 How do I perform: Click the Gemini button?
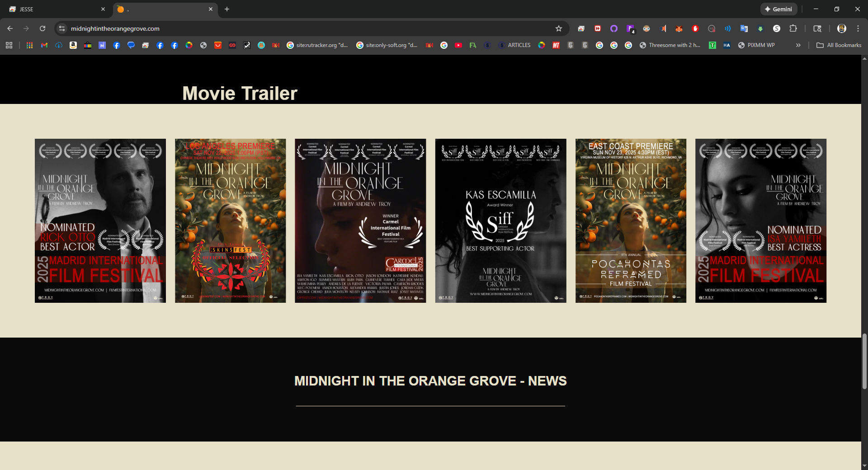[778, 9]
